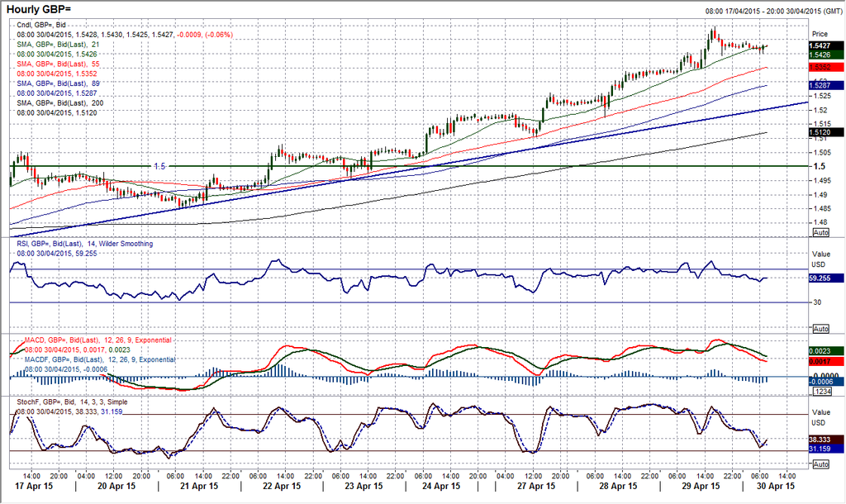
Task: Select the red SMA 55 legend label
Action: coord(59,64)
